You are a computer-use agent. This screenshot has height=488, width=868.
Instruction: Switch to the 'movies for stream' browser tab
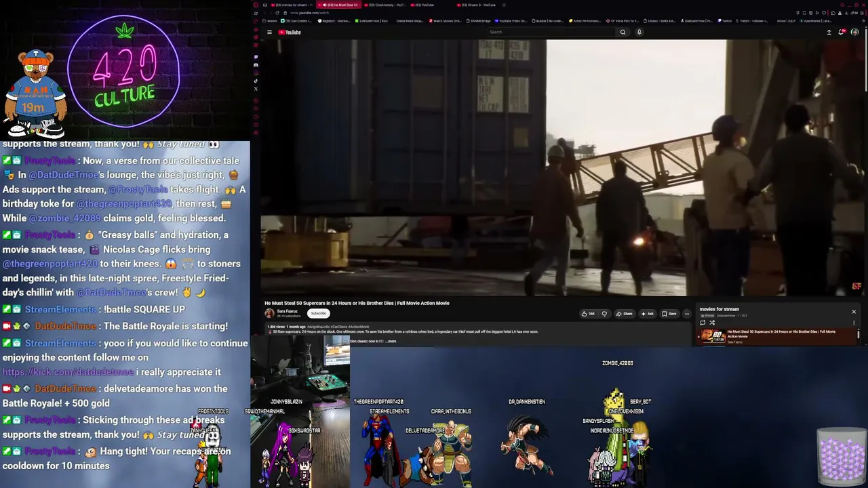tap(291, 5)
